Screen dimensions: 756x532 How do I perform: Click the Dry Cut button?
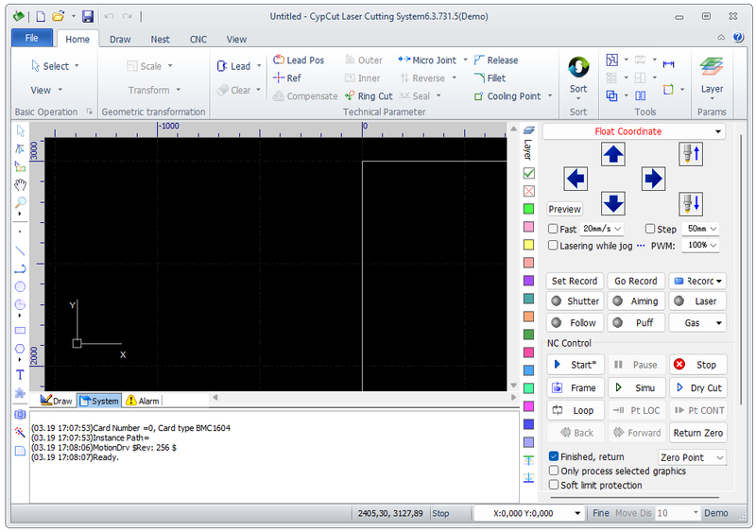pos(697,387)
